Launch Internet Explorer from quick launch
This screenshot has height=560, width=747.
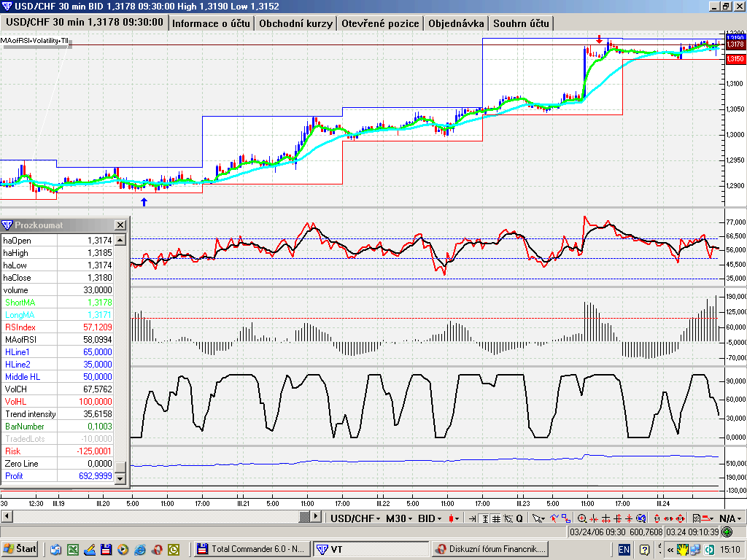(x=139, y=550)
